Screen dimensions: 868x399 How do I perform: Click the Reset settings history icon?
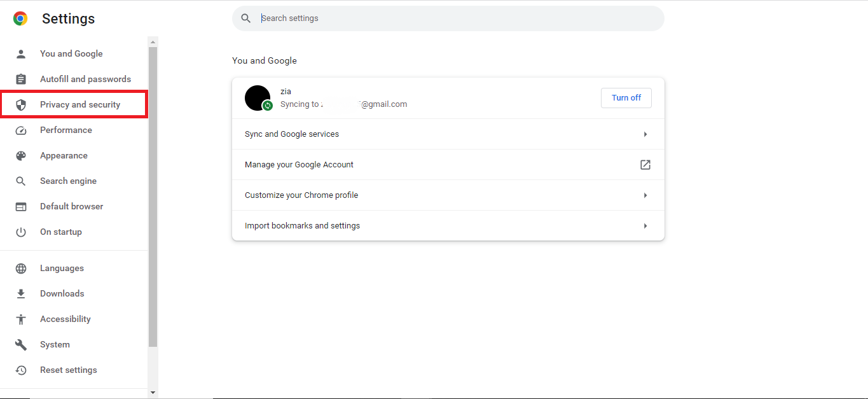tap(21, 370)
